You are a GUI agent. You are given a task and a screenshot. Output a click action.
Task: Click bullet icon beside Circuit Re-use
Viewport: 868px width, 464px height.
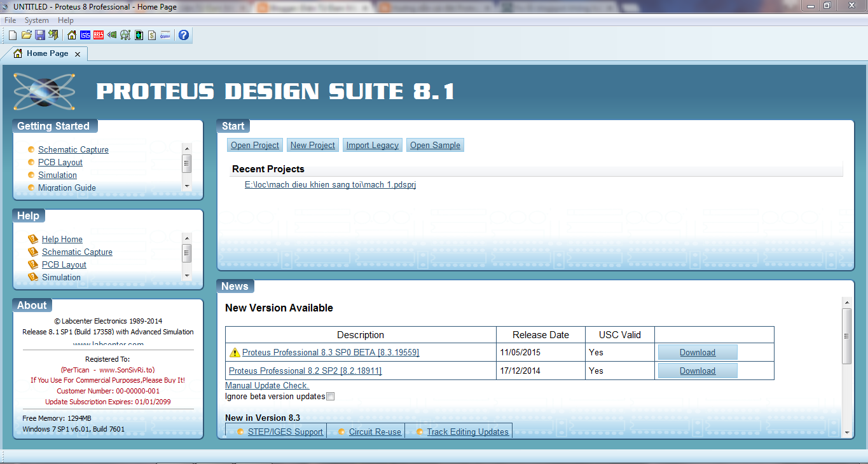(x=342, y=432)
